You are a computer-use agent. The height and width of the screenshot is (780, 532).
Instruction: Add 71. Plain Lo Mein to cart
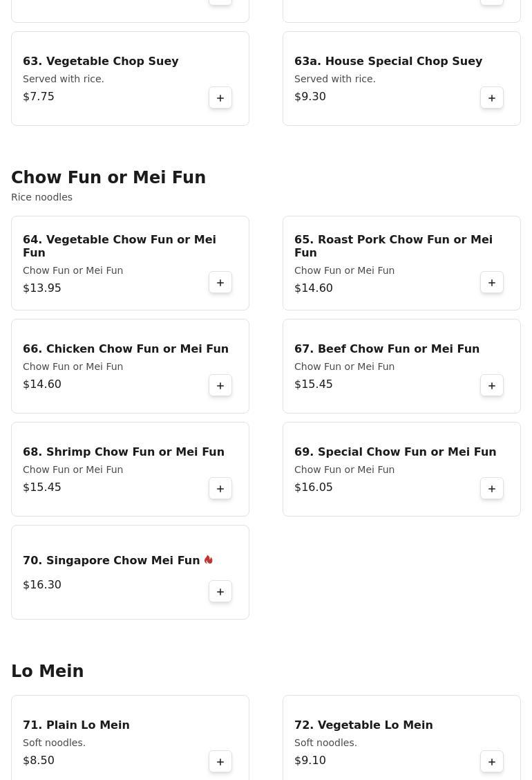(x=220, y=762)
